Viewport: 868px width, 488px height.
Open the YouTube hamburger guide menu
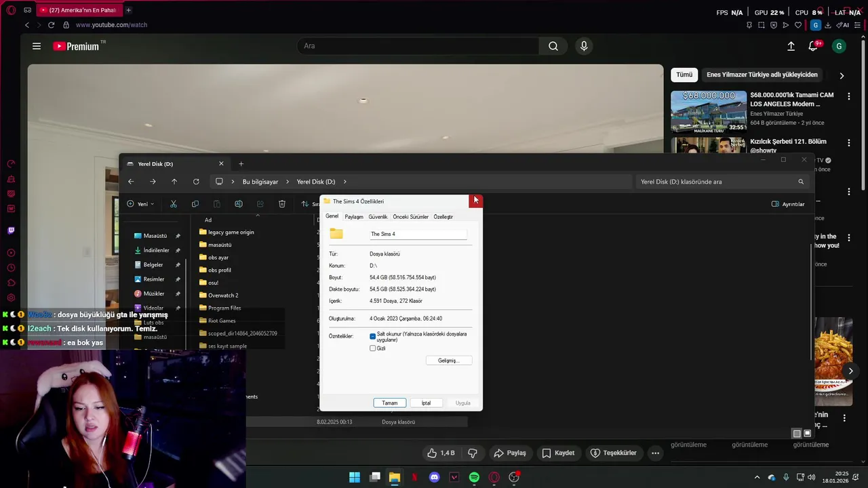coord(37,46)
